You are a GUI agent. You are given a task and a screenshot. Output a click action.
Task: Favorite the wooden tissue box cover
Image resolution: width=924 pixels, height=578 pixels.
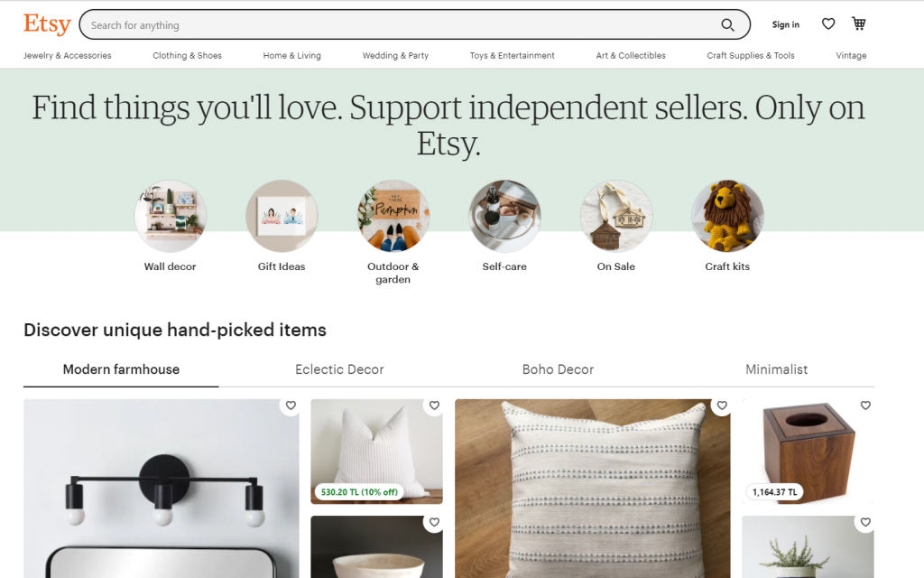pos(865,406)
